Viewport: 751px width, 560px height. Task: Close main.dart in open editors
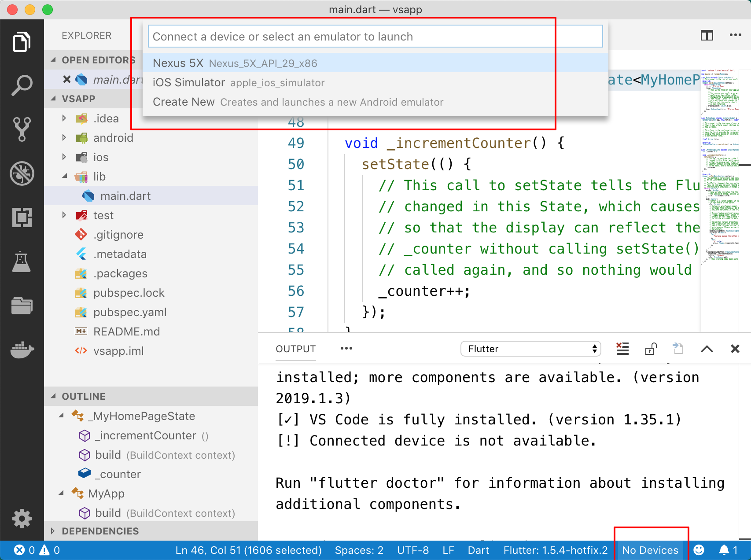67,79
